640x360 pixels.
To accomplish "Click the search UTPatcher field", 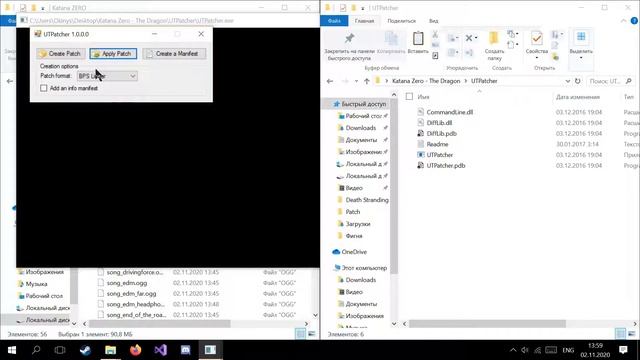I will (x=611, y=81).
